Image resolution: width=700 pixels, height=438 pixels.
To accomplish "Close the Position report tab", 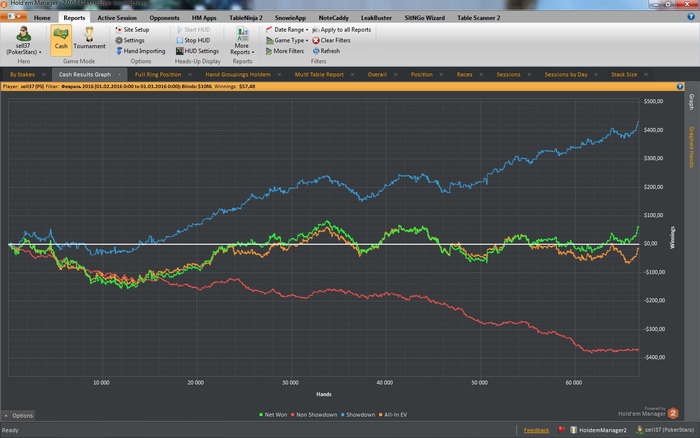I will pyautogui.click(x=441, y=75).
